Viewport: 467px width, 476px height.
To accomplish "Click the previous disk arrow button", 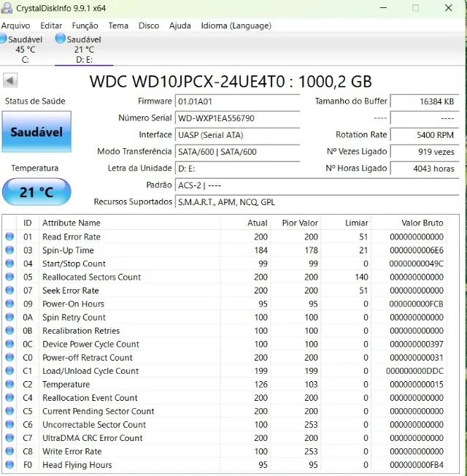I will [10, 81].
